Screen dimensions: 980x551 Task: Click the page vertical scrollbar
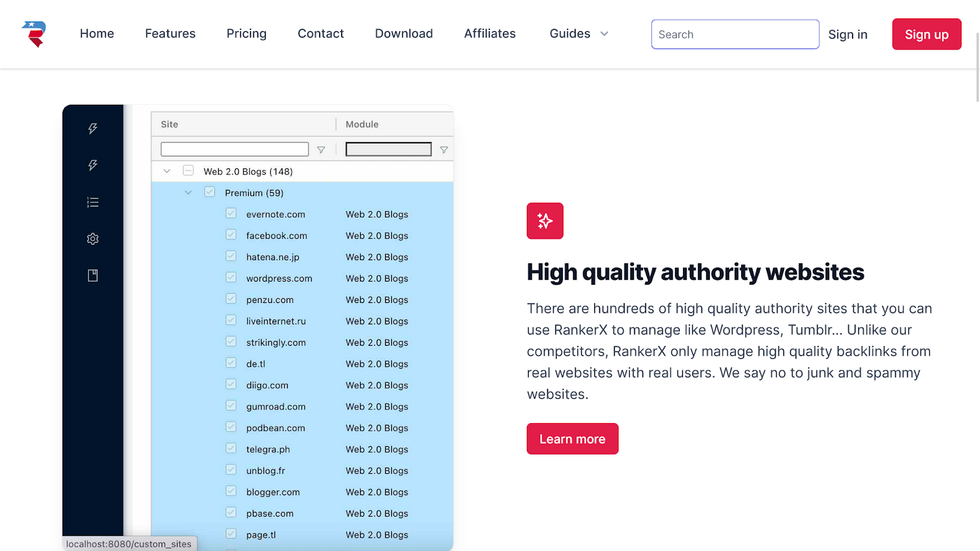(978, 67)
